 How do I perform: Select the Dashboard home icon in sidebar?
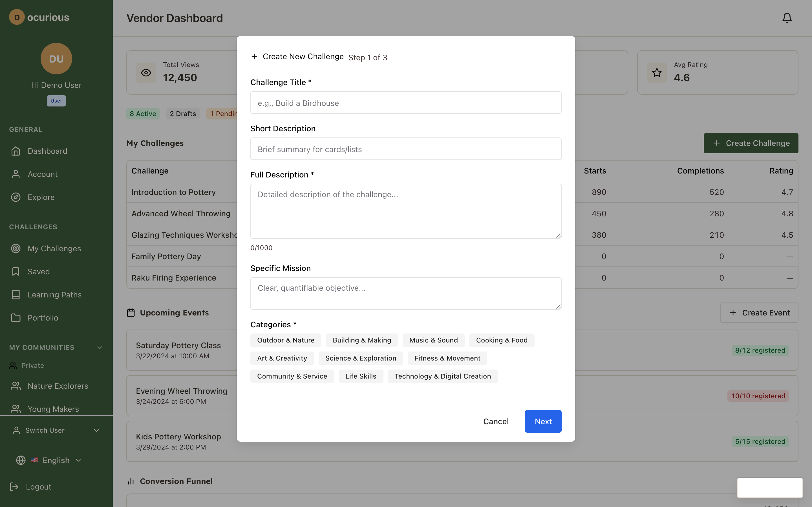(x=16, y=151)
